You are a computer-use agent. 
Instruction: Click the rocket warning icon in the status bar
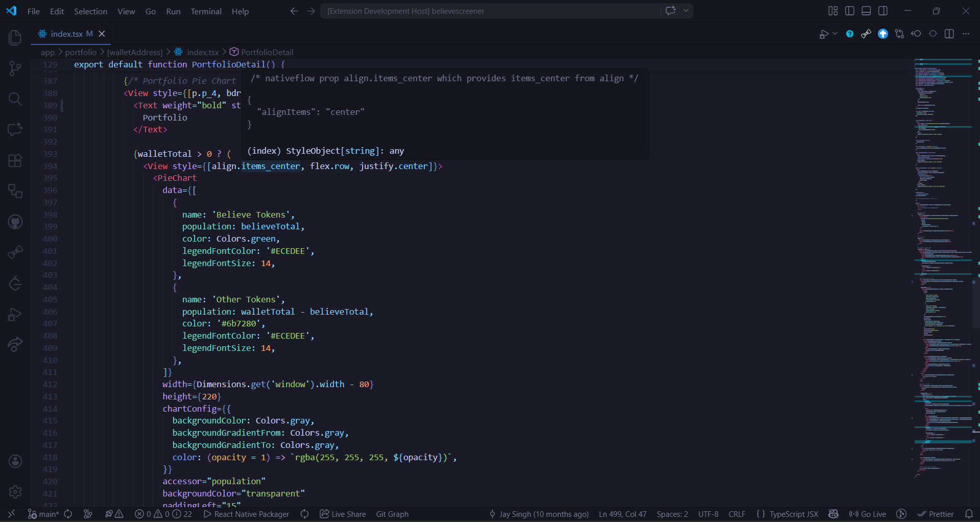(114, 514)
